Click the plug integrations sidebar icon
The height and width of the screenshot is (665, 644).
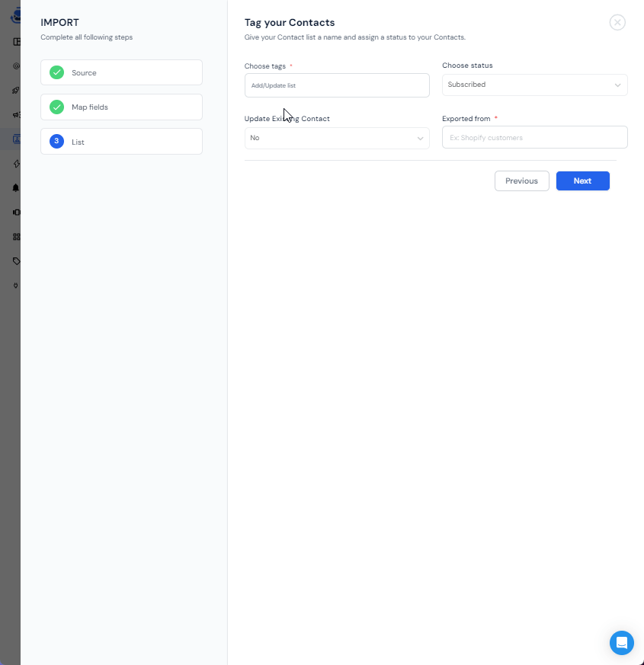16,285
